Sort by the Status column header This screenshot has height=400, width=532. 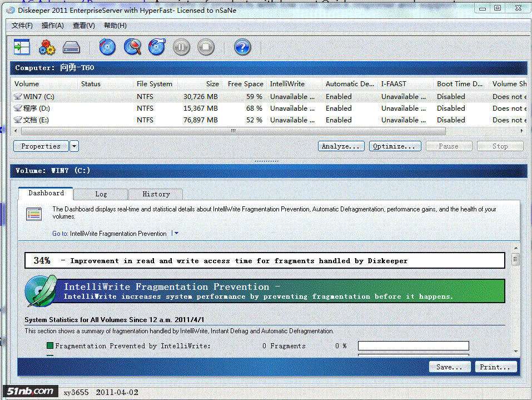tap(106, 84)
